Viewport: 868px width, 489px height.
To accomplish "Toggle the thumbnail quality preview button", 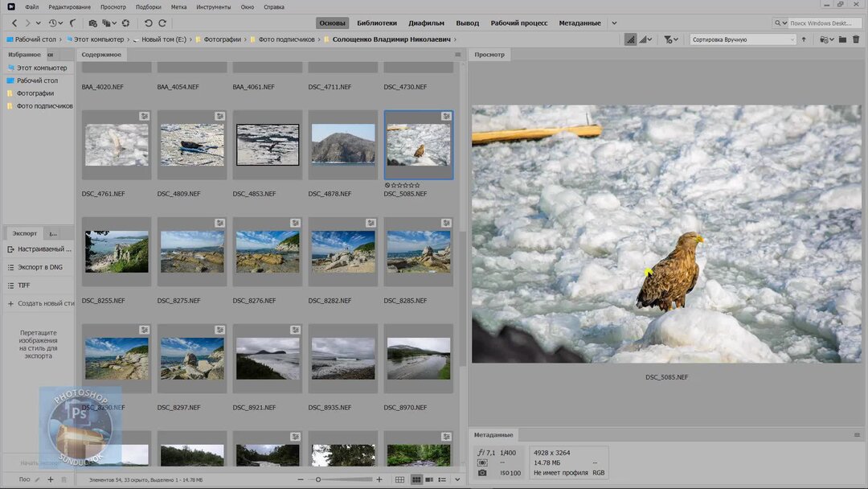I will (630, 39).
